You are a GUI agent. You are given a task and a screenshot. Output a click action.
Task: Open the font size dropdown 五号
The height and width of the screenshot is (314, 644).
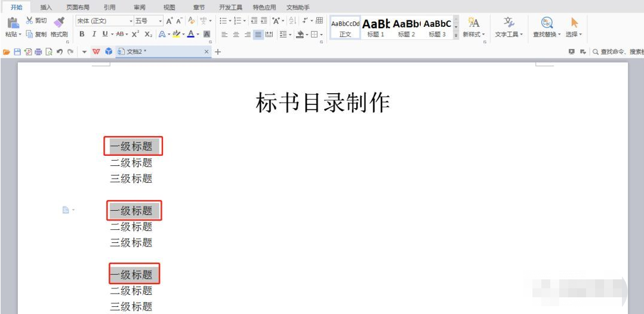tap(161, 21)
